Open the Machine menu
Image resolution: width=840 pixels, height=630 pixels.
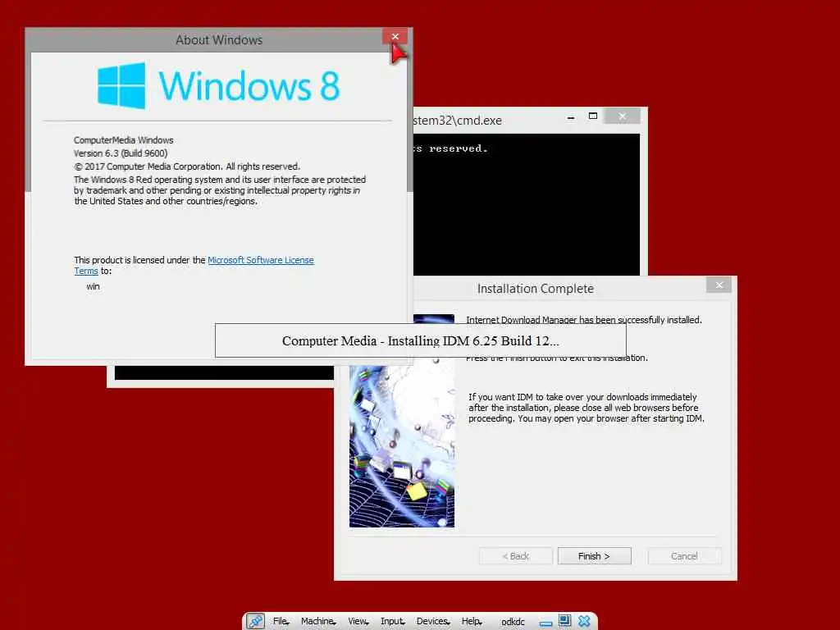(x=318, y=622)
